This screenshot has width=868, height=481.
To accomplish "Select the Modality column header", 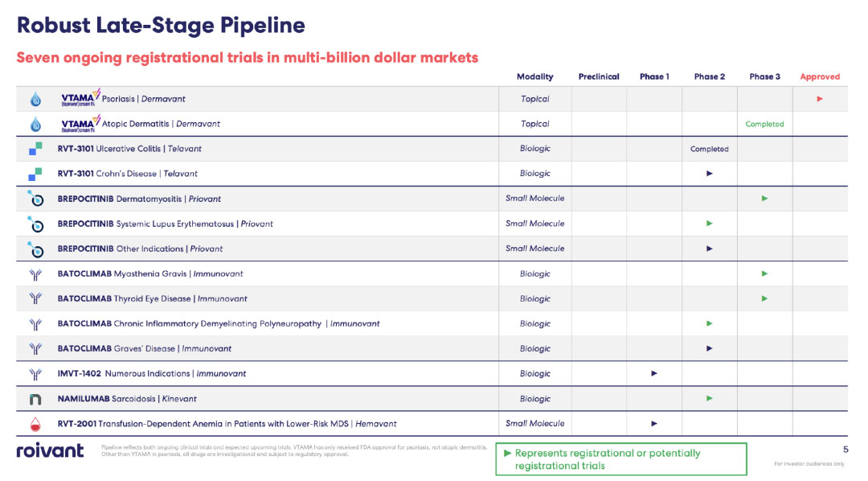I will [534, 77].
